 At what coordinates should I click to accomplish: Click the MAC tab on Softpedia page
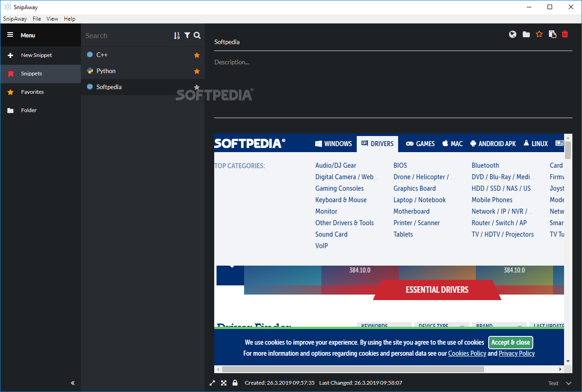[452, 143]
